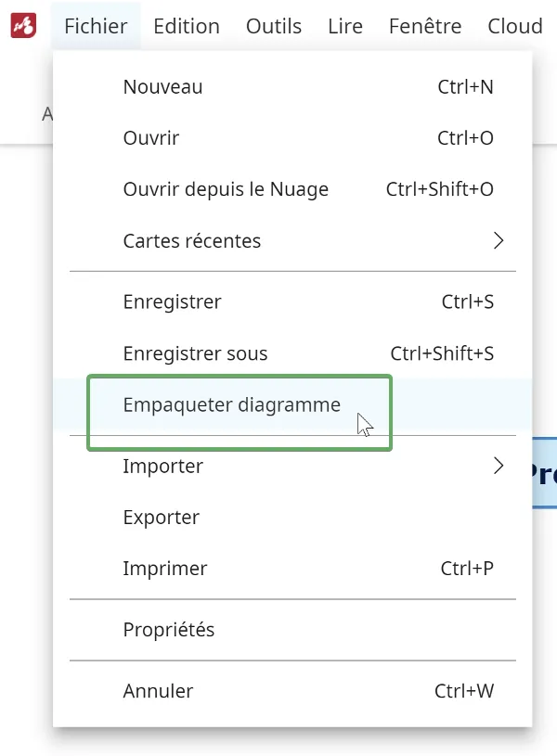Click the red app logo icon
The image size is (557, 756).
tap(23, 26)
